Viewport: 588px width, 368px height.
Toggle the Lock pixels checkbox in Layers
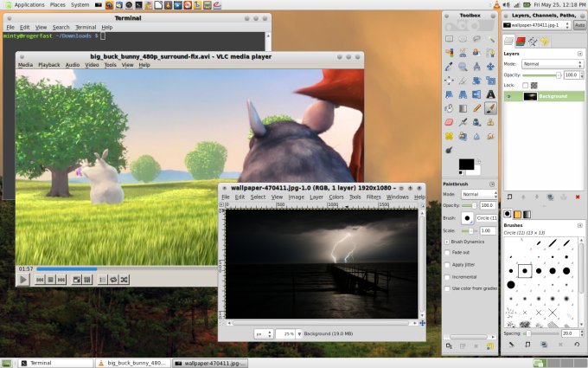click(525, 86)
